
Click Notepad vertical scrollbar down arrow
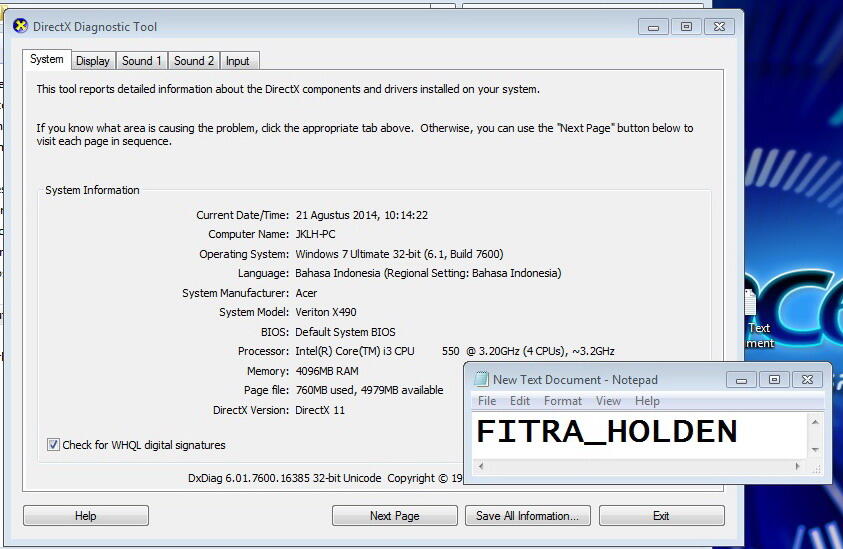(815, 450)
